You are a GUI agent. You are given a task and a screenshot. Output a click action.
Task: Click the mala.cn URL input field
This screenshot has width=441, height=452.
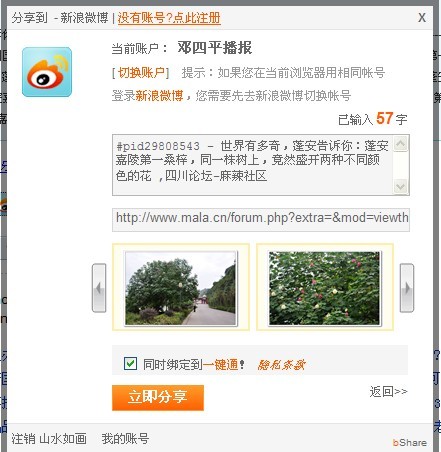click(261, 219)
